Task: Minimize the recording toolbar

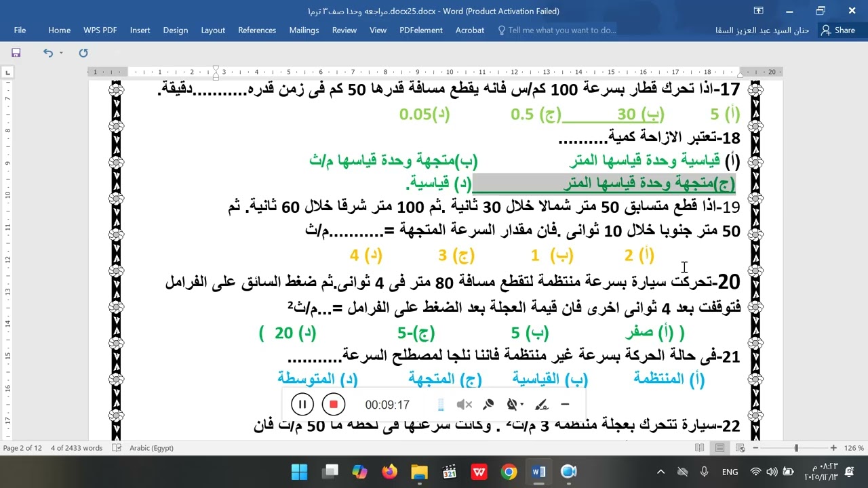Action: [x=565, y=405]
